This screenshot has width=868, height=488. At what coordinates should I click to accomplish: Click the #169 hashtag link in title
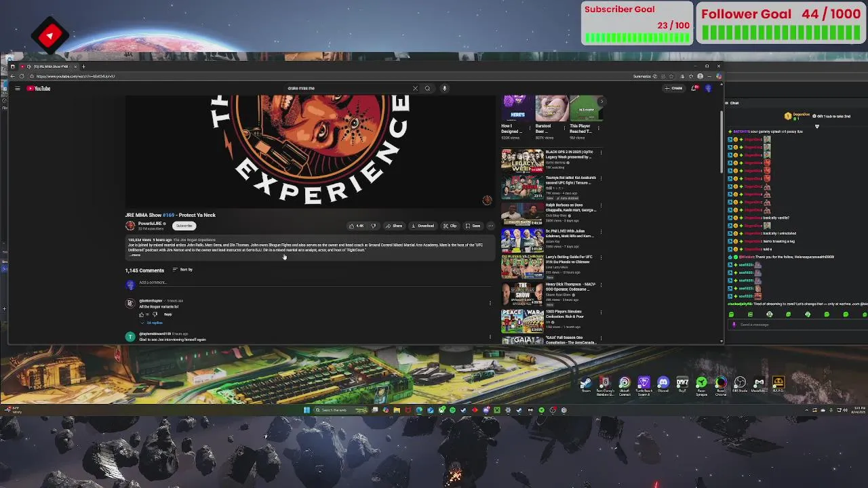(x=168, y=215)
